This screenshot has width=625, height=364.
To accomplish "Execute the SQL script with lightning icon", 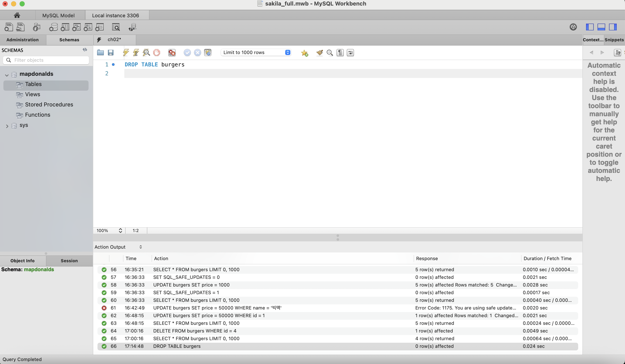I will (126, 53).
